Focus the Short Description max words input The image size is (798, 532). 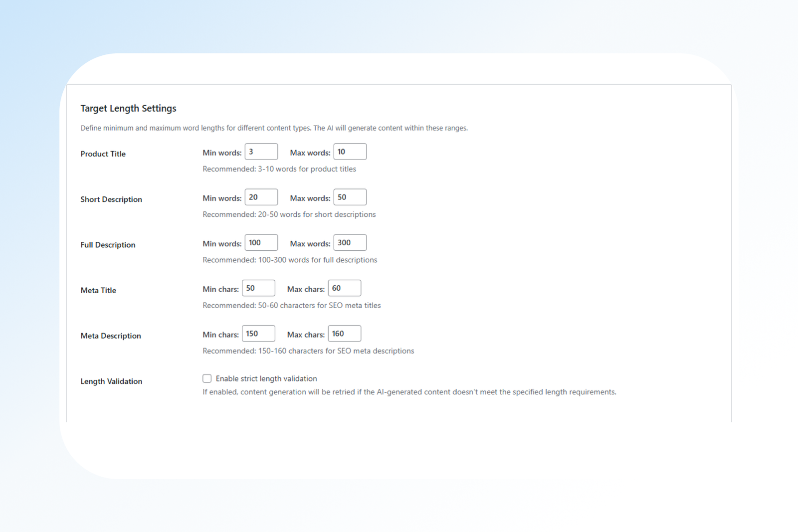[350, 197]
